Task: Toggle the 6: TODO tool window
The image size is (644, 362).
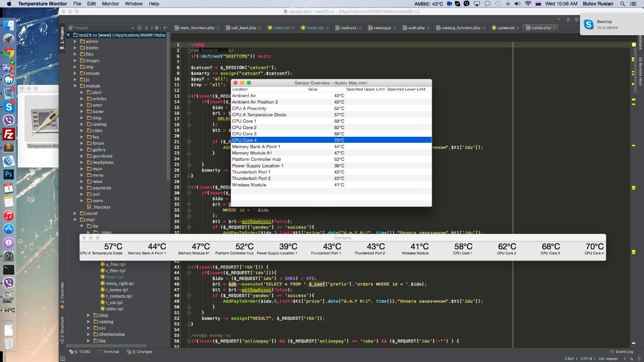Action: (x=79, y=352)
